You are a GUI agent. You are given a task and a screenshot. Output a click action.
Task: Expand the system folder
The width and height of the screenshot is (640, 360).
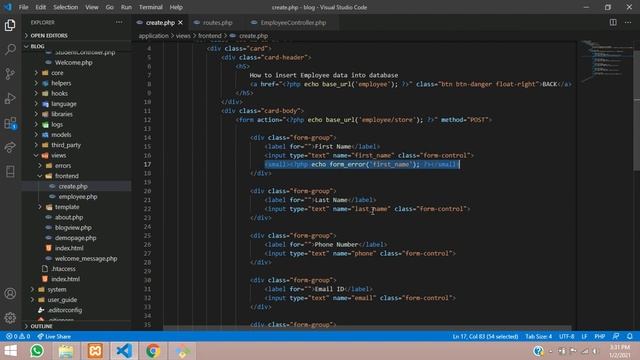[x=57, y=289]
